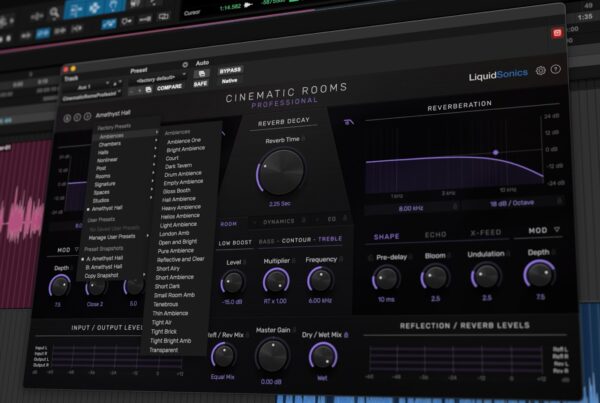The width and height of the screenshot is (600, 403).
Task: Click the 8.00 kHz frequency value field
Action: [x=411, y=208]
